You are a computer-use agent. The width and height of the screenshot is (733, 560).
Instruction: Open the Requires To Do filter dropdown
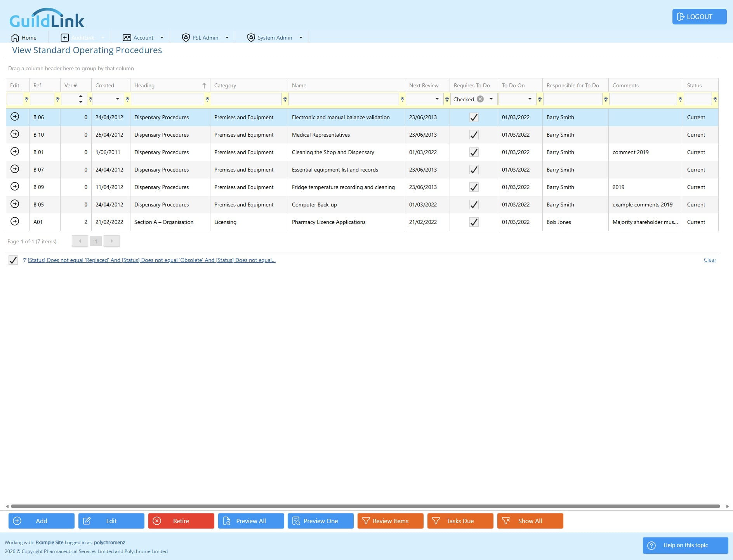tap(491, 99)
